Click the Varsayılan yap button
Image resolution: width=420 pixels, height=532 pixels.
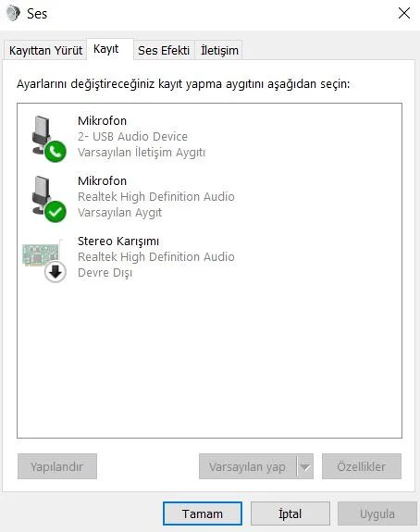247,466
